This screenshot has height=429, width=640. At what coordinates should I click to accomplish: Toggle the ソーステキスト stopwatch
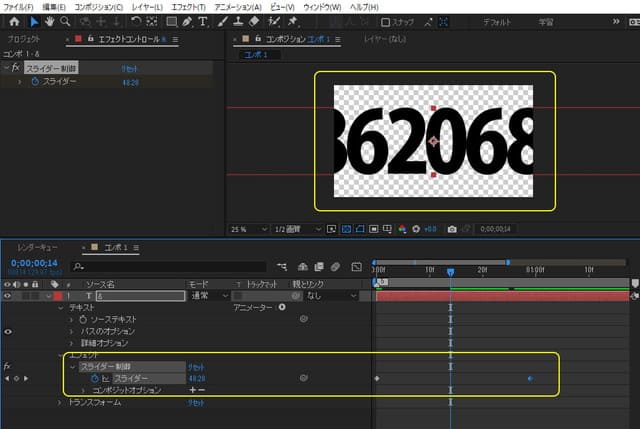pyautogui.click(x=83, y=319)
